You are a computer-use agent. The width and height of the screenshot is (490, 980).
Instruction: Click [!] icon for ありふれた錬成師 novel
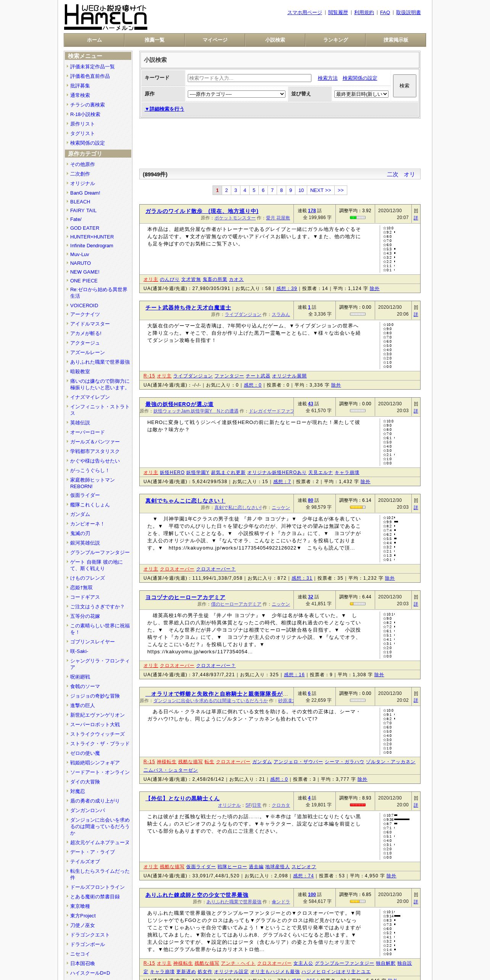[416, 895]
